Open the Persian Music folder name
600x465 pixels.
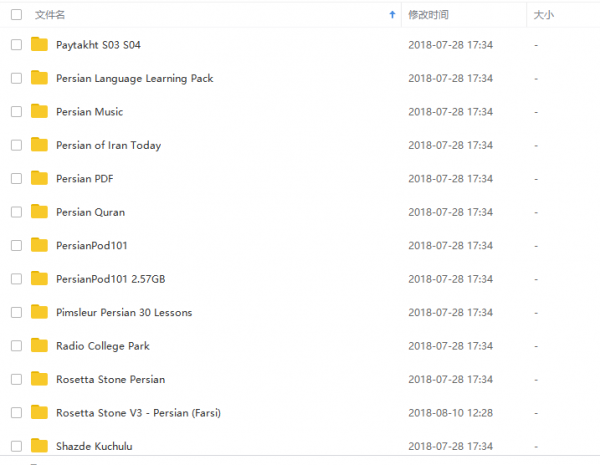point(90,112)
